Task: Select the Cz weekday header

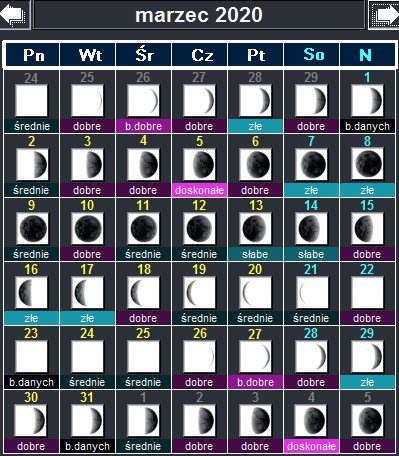Action: click(200, 55)
